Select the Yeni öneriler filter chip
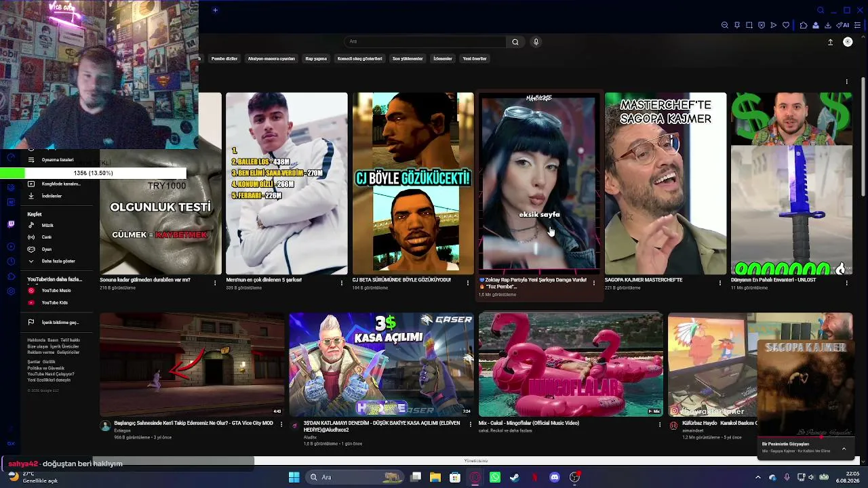The image size is (868, 488). [475, 59]
